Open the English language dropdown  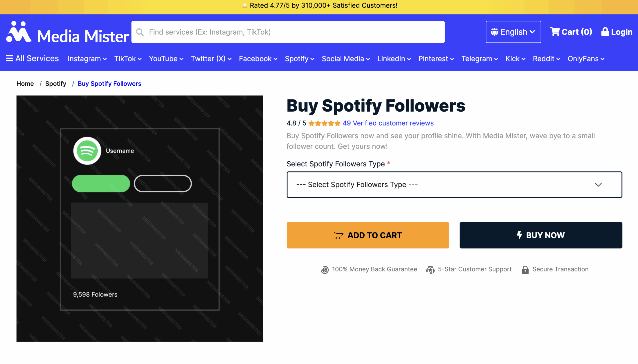(x=513, y=32)
